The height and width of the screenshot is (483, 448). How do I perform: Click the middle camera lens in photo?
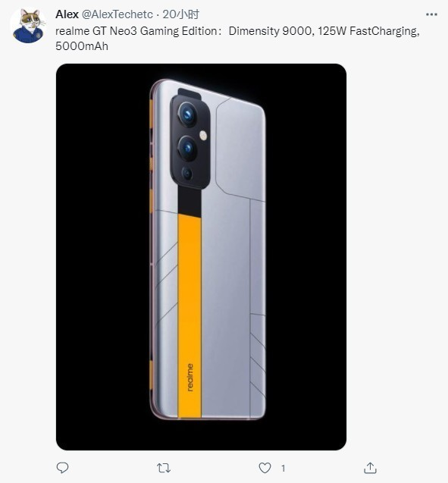point(187,149)
